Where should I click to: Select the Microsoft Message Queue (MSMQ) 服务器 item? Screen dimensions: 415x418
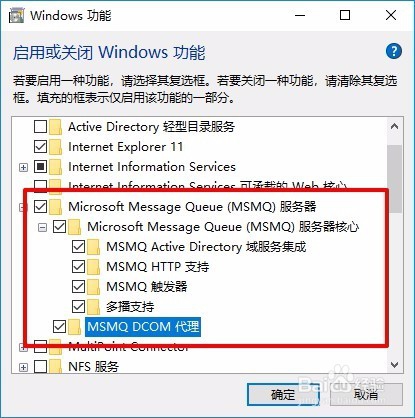coord(192,207)
